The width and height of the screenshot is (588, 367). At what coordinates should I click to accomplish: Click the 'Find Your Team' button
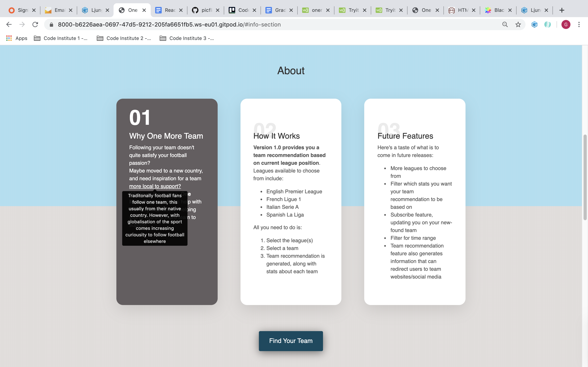(291, 341)
